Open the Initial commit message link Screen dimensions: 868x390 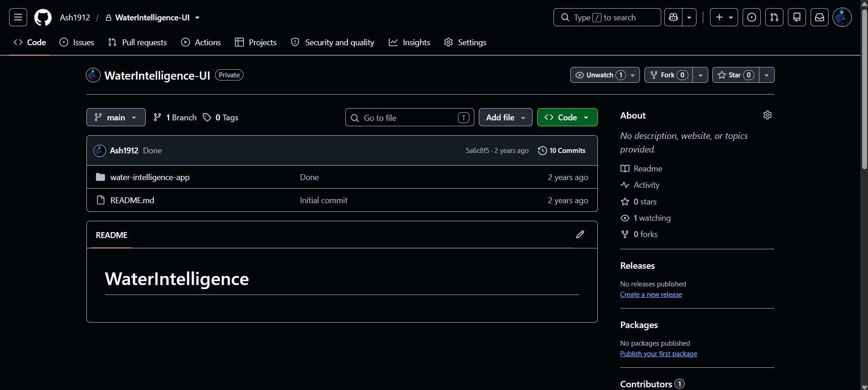(324, 200)
